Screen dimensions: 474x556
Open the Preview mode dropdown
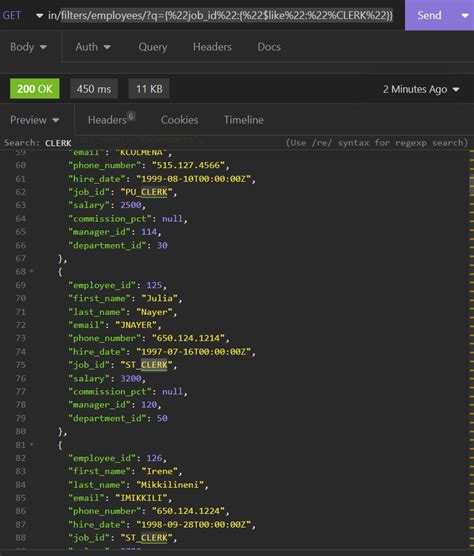tap(35, 120)
